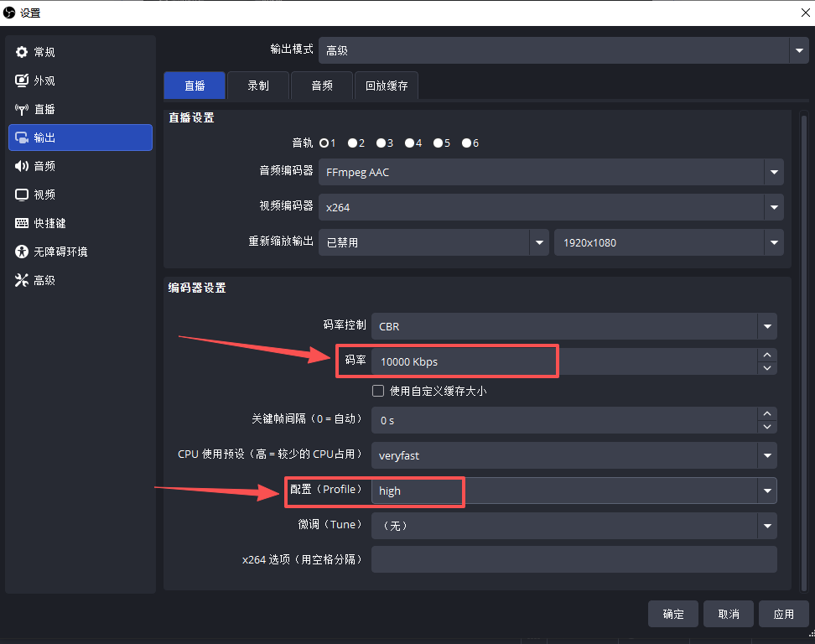Screen dimensions: 815x644
Task: Click the x264 选项 input field
Action: pyautogui.click(x=574, y=559)
